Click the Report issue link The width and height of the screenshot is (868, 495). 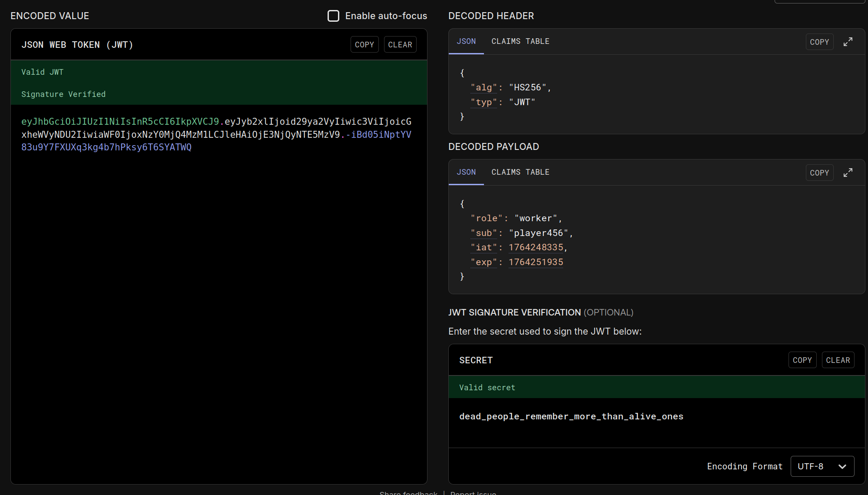point(473,493)
